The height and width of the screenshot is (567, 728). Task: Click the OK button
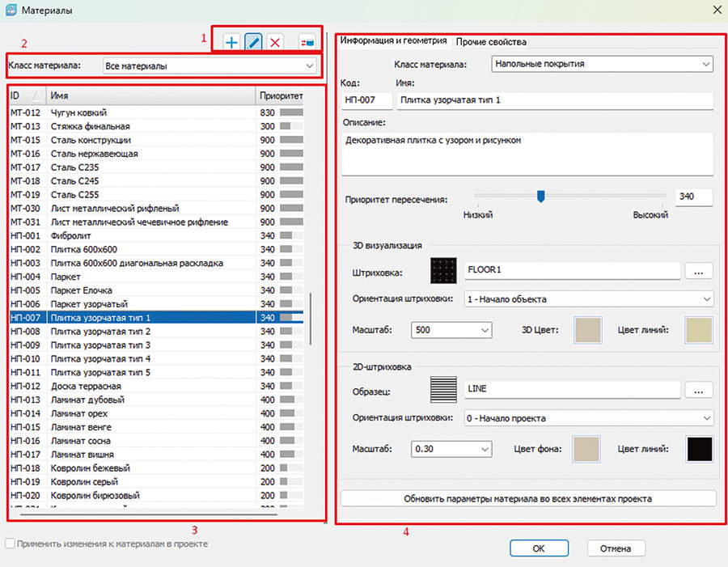coord(539,548)
